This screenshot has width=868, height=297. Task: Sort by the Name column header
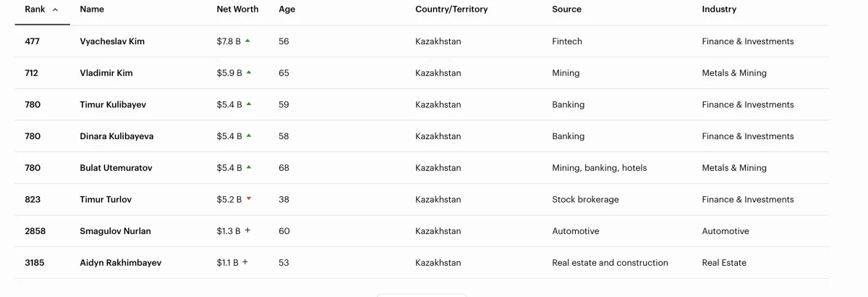pos(92,9)
